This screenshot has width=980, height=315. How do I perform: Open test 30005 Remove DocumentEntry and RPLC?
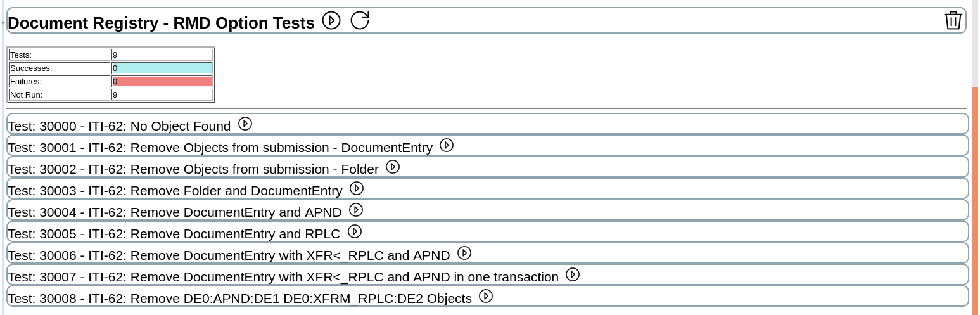click(174, 234)
